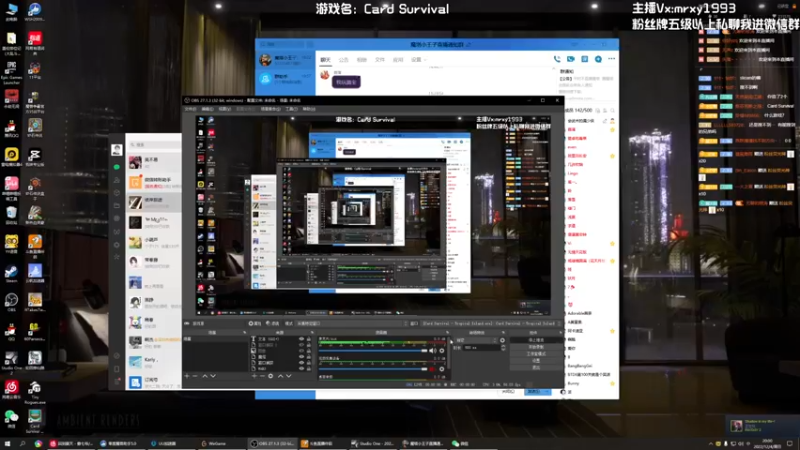Search members in QQ group member list
The width and height of the screenshot is (800, 450).
point(612,110)
